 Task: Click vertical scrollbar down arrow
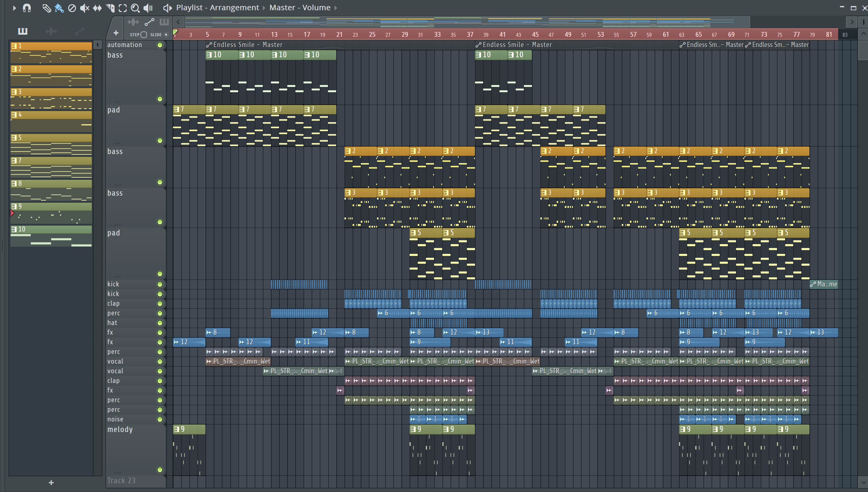863,483
